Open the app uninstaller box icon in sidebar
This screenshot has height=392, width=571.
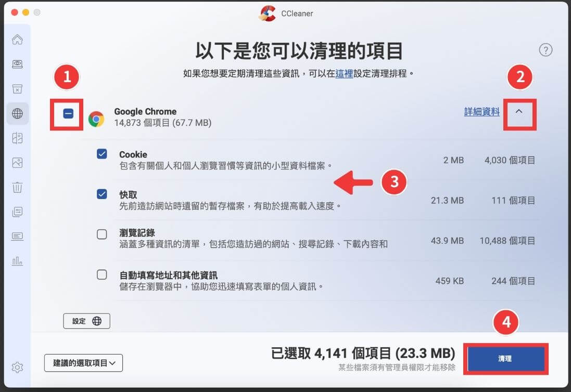(17, 89)
